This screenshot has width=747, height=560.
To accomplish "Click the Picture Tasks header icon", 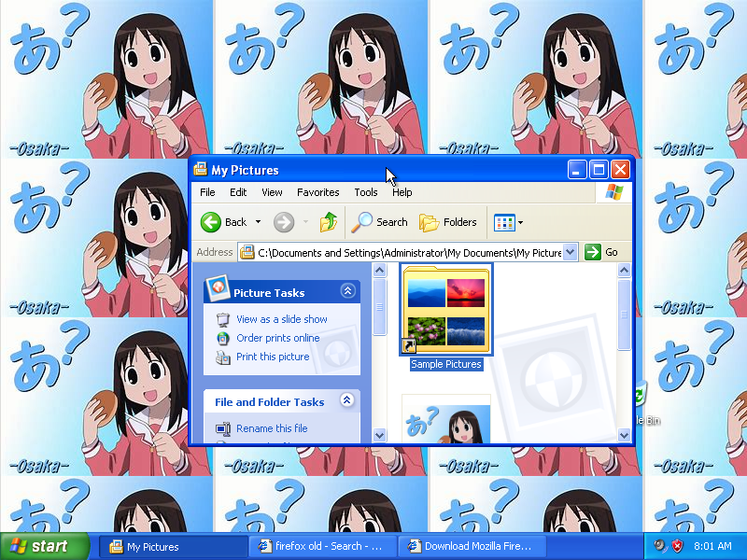I will pos(218,287).
